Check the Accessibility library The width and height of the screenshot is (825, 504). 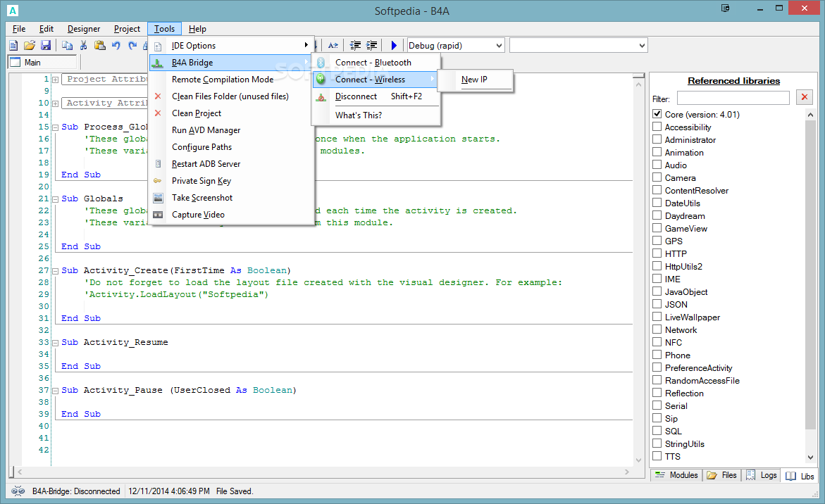657,126
